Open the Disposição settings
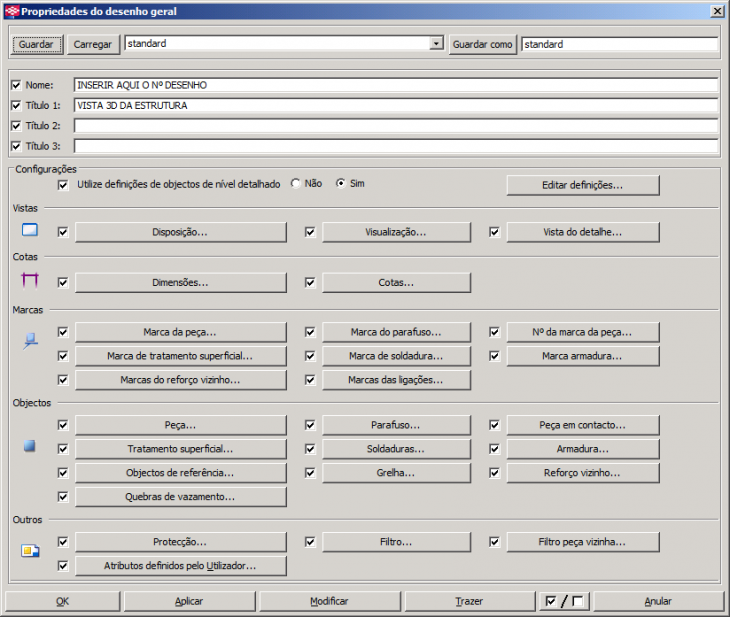The image size is (730, 617). [181, 232]
